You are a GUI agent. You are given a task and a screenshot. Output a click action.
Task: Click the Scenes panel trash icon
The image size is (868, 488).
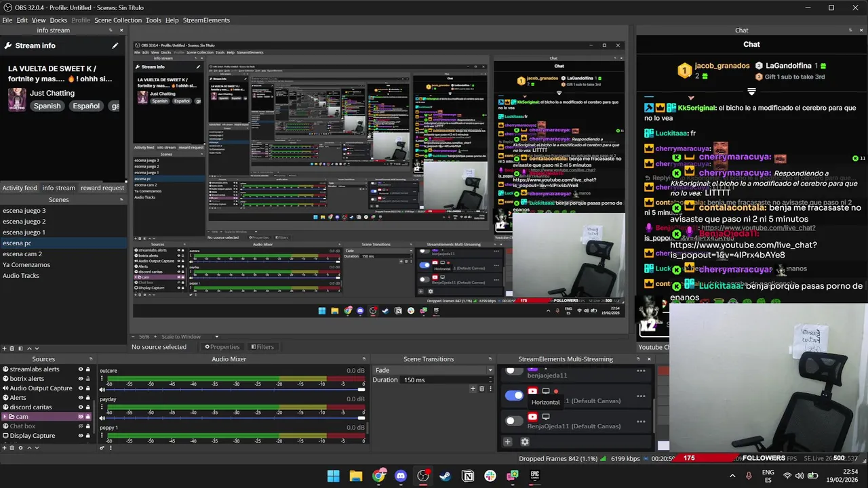click(x=12, y=348)
